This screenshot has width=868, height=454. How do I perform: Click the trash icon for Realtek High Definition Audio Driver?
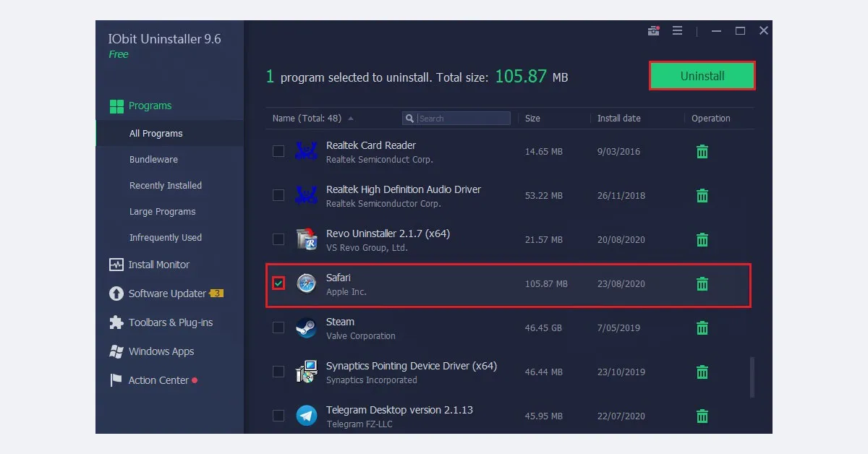pos(702,196)
